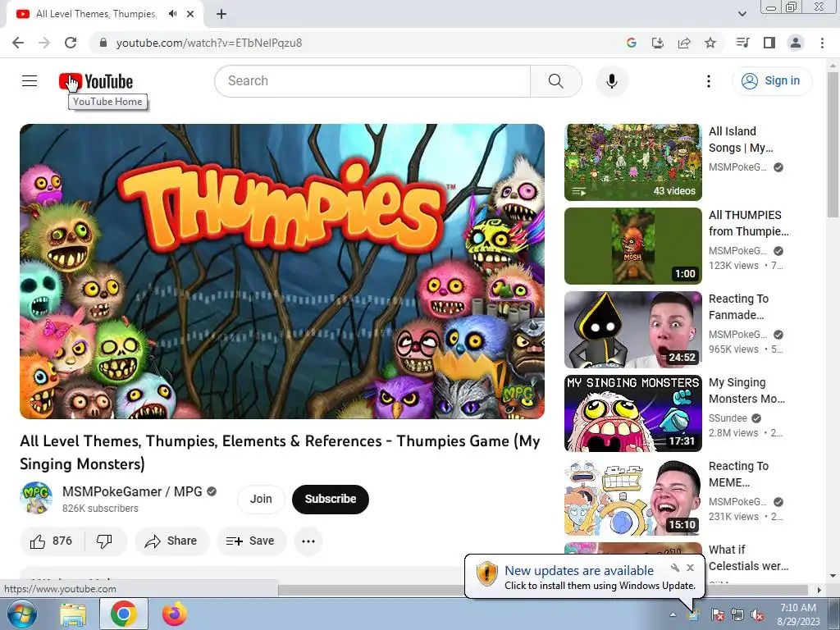Click the Thumpies video player
The height and width of the screenshot is (630, 840).
click(x=282, y=271)
